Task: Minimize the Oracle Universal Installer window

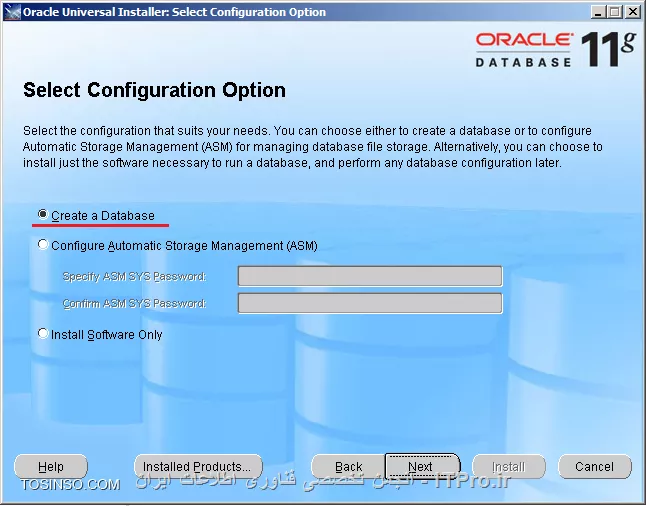Action: coord(599,12)
